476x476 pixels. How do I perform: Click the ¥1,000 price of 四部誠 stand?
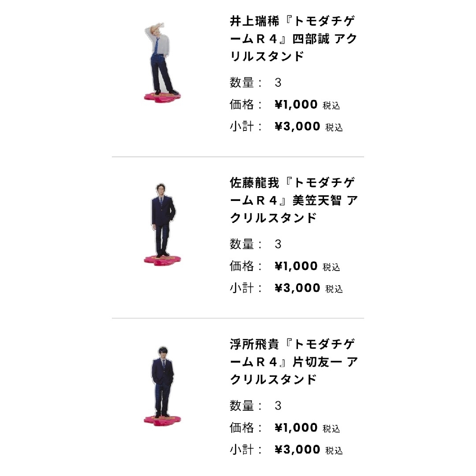296,104
